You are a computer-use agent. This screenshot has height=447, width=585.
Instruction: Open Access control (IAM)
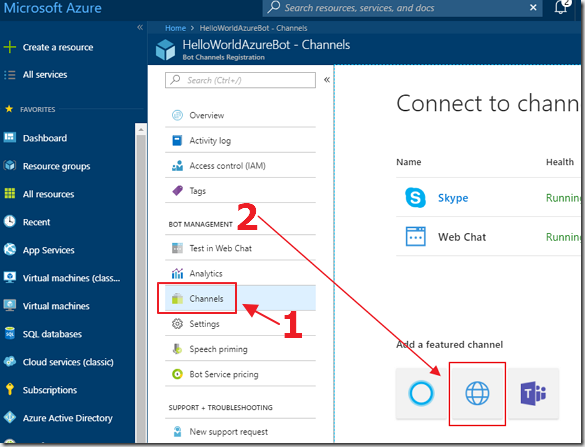(240, 165)
